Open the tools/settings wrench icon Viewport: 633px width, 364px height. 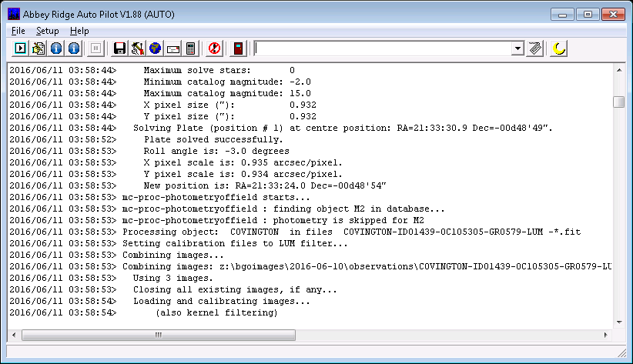click(137, 48)
